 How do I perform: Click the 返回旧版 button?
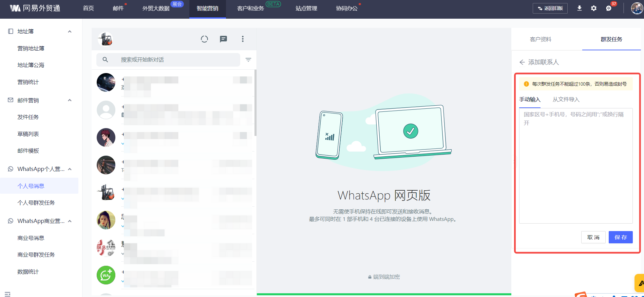(550, 8)
